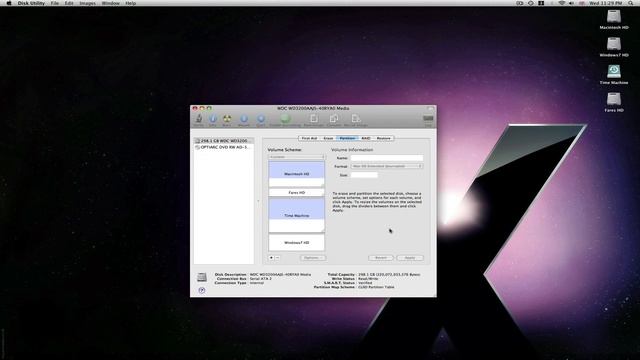Click the disk icon beside Disk Description
The image size is (640, 360).
click(x=202, y=278)
